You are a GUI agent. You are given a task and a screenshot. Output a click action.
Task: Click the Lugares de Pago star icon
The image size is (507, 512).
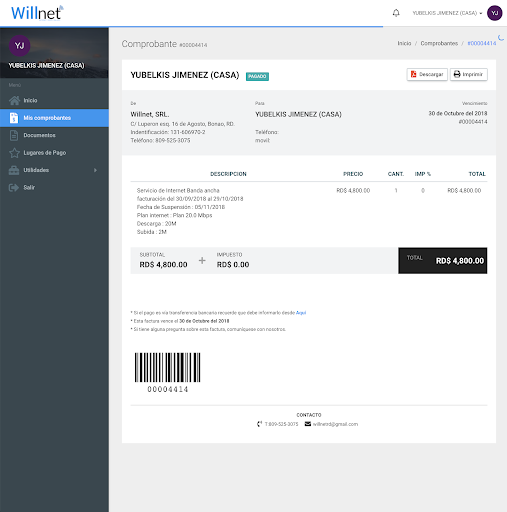(14, 153)
